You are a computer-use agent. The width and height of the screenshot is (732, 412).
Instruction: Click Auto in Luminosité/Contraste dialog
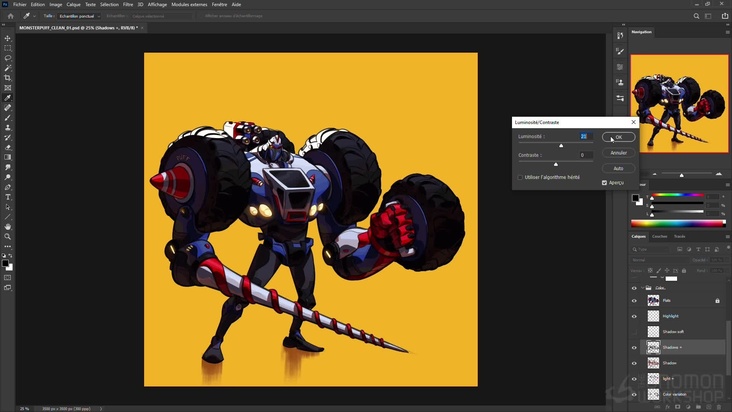click(619, 168)
